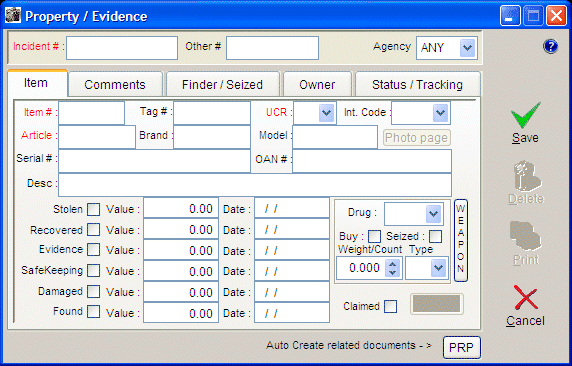Viewport: 572px width, 366px height.
Task: Open the weight Type dropdown
Action: tap(438, 268)
